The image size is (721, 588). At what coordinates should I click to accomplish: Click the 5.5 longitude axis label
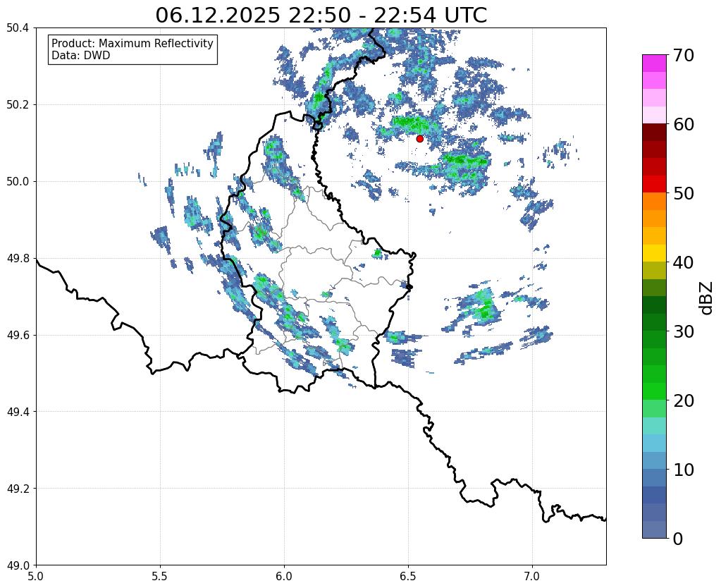[x=160, y=576]
